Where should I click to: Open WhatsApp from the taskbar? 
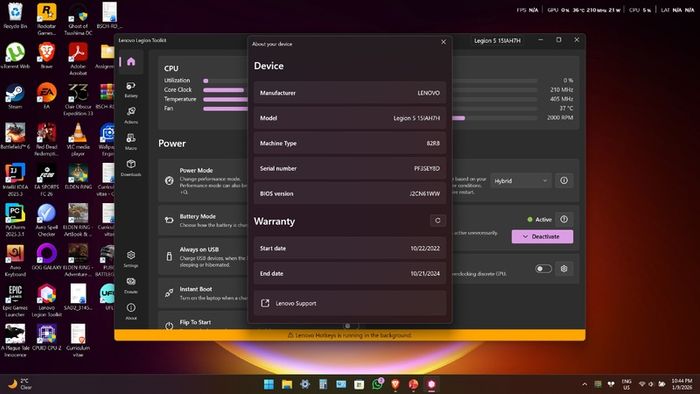tap(377, 384)
